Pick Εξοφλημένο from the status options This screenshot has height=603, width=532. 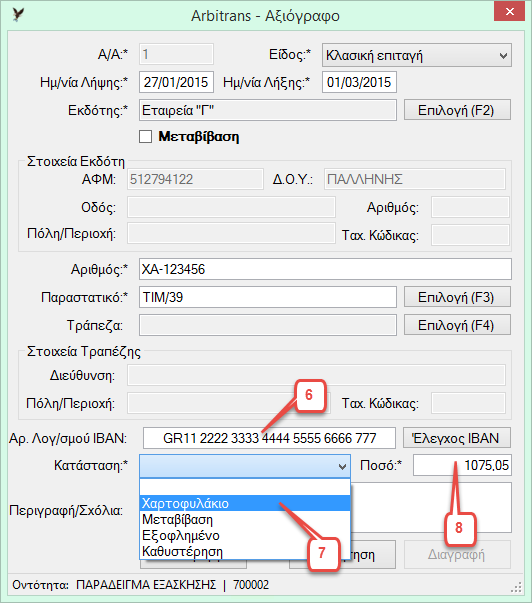245,536
